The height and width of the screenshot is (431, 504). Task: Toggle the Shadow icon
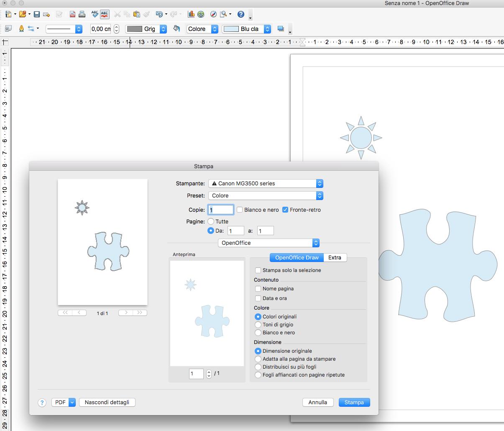(281, 29)
